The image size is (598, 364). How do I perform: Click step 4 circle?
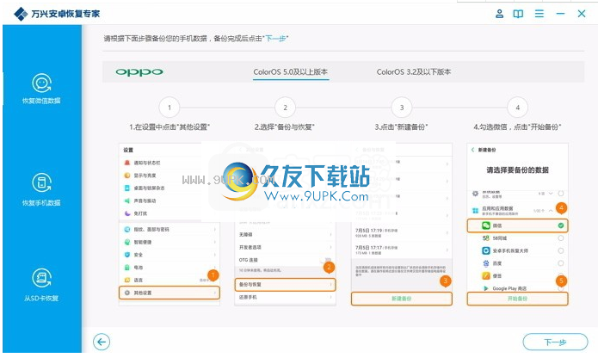point(517,108)
